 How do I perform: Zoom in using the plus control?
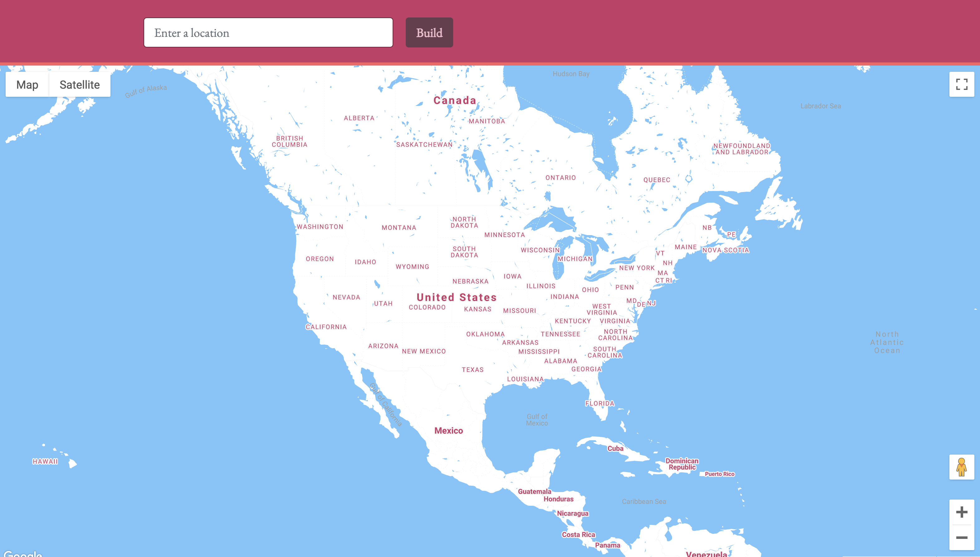pyautogui.click(x=961, y=512)
